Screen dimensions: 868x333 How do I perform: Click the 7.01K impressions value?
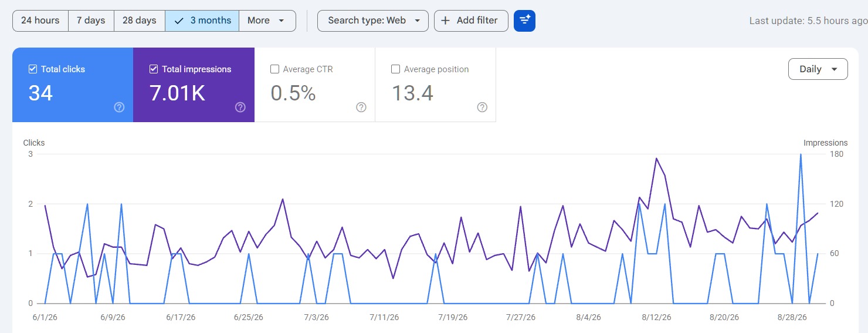click(177, 93)
